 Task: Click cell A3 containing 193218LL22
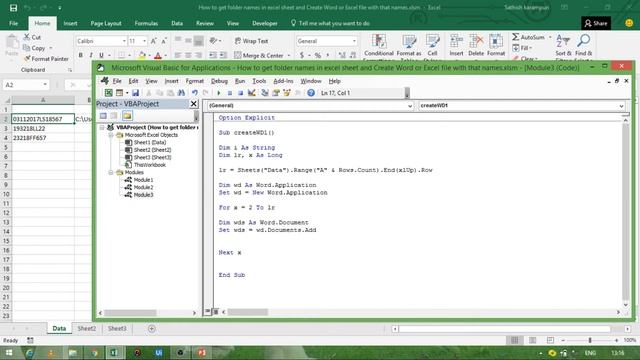43,129
